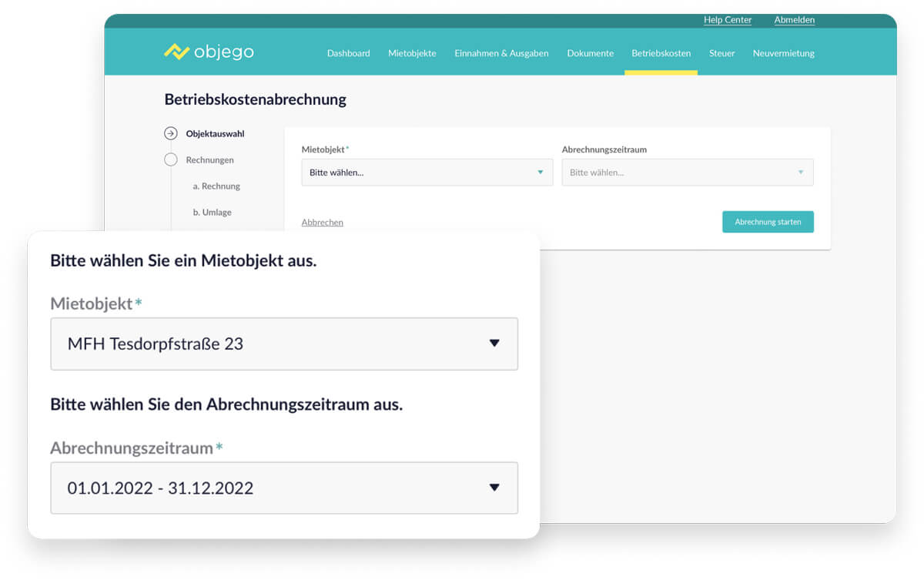Click the Rechnungen step circle

[x=171, y=159]
